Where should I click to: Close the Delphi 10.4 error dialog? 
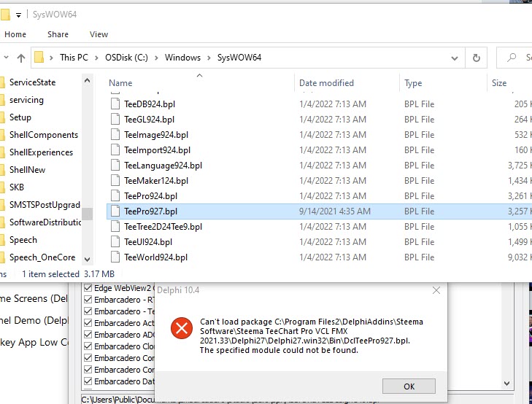tap(436, 290)
